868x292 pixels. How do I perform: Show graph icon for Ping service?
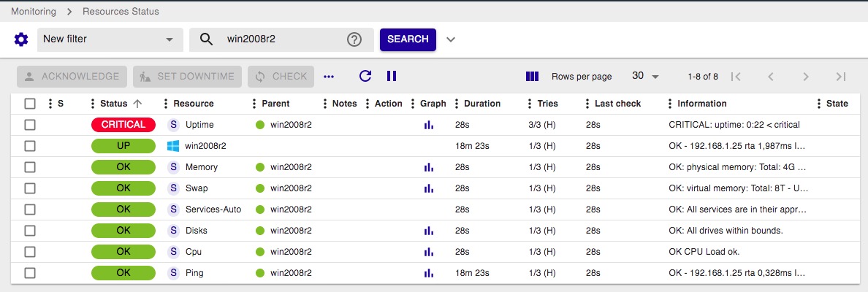click(428, 273)
